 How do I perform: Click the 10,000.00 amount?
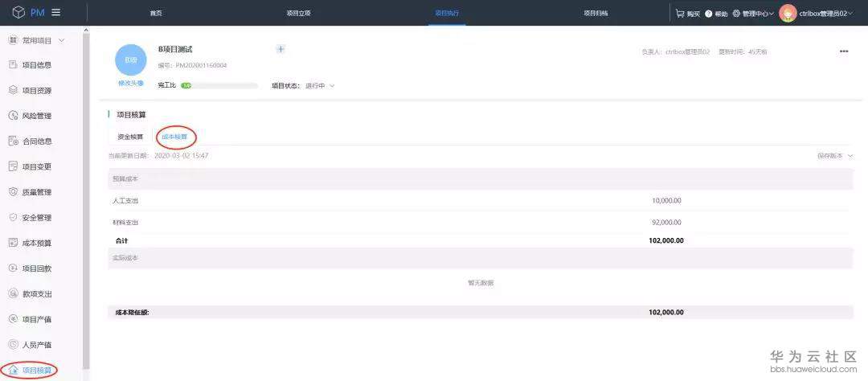coord(666,200)
